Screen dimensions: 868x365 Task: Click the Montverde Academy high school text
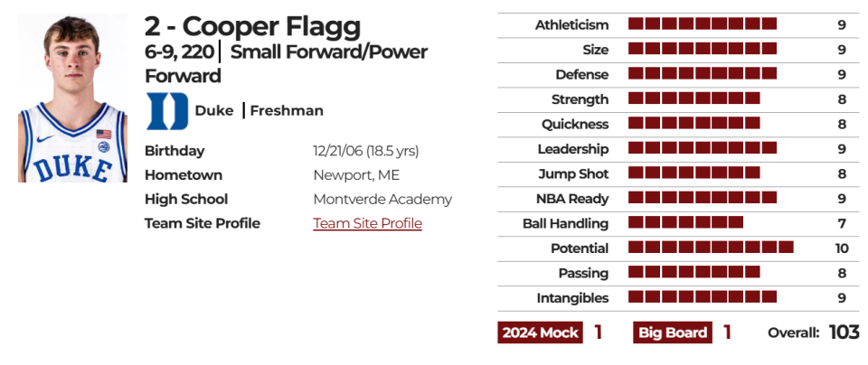click(382, 199)
